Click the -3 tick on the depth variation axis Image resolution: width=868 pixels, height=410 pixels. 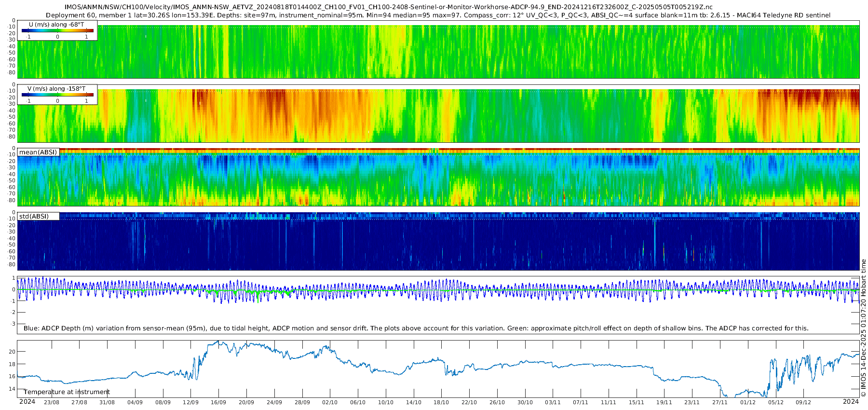click(13, 324)
